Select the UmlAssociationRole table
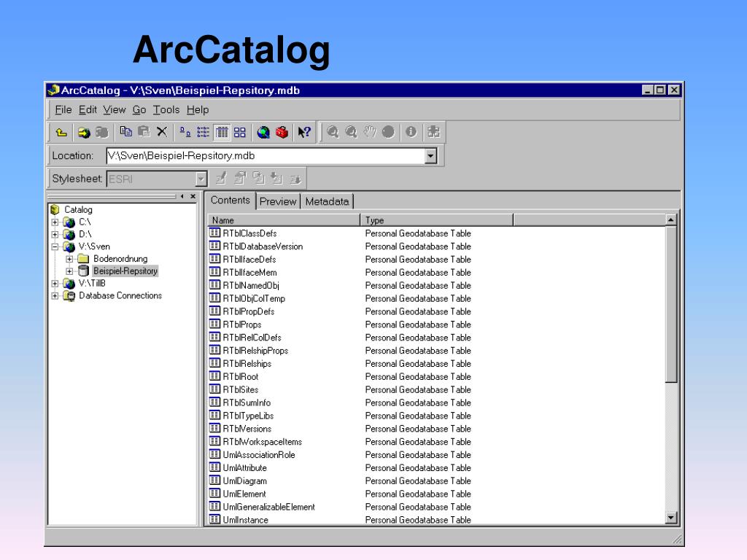This screenshot has width=747, height=560. tap(259, 455)
